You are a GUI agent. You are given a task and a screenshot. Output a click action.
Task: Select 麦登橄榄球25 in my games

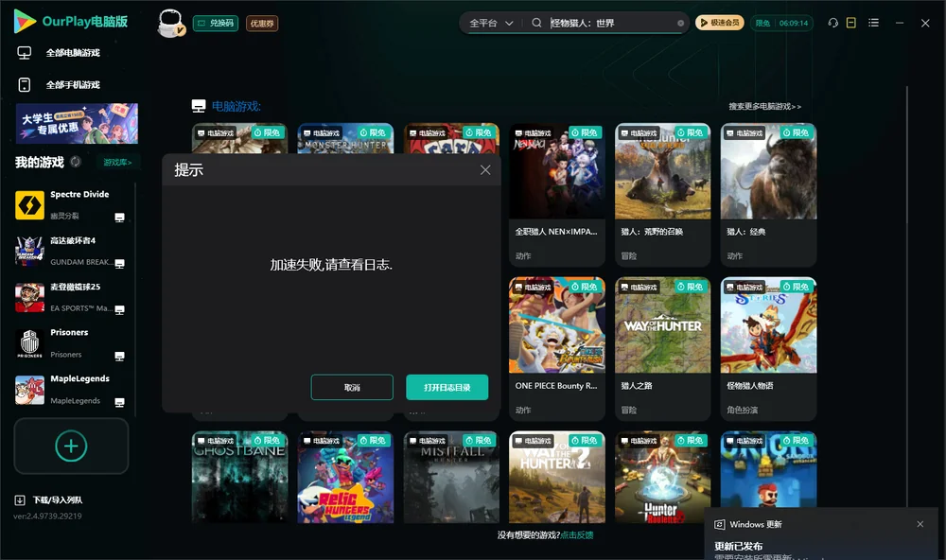[x=71, y=297]
